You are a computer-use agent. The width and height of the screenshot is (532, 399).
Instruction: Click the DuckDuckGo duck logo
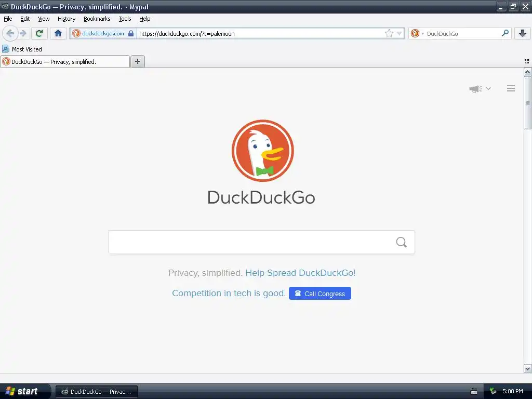(x=262, y=151)
